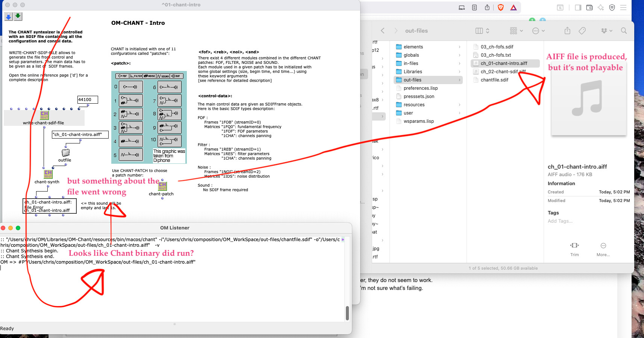Screen dimensions: 644x338
Task: Expand the resources folder chevron
Action: click(459, 105)
